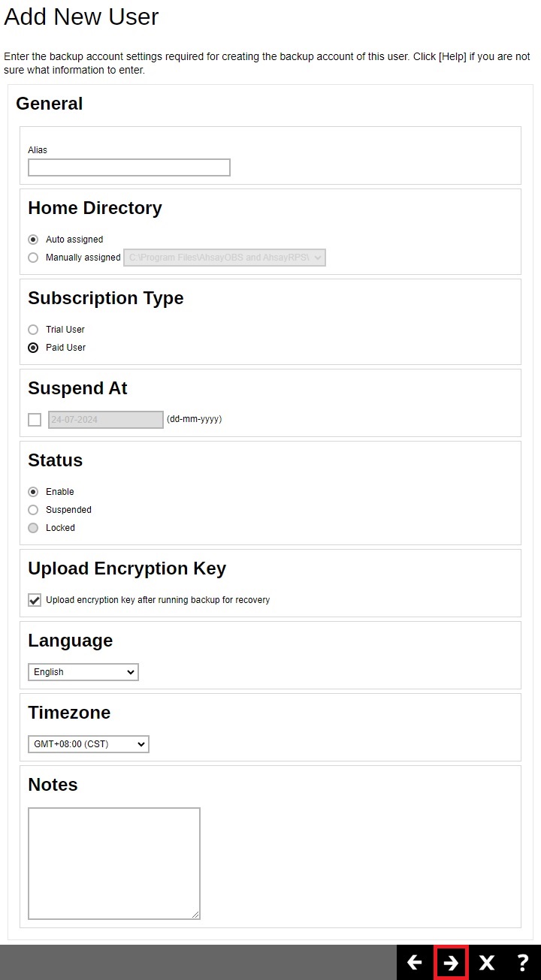Click inside the Alias text field
This screenshot has height=980, width=541.
(x=128, y=167)
